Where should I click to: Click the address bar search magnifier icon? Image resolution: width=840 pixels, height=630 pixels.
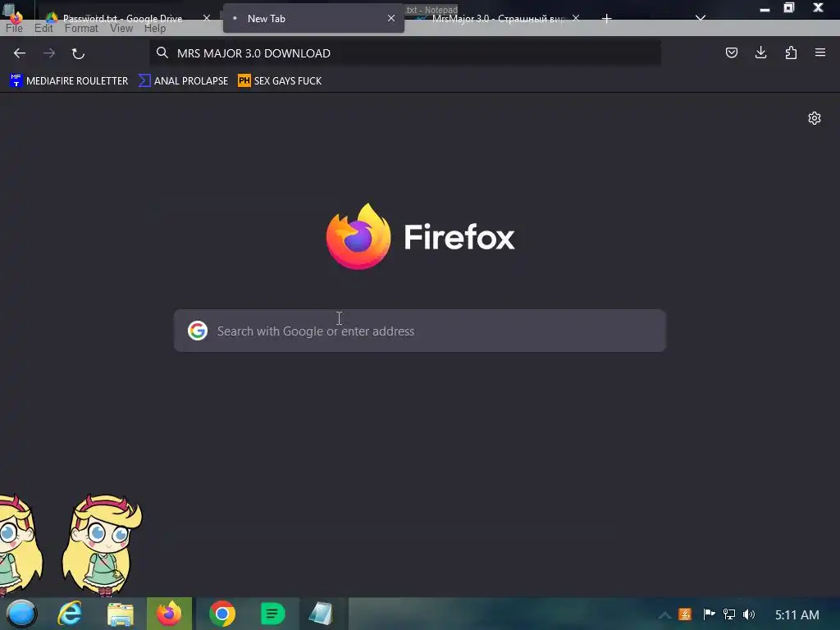(162, 52)
